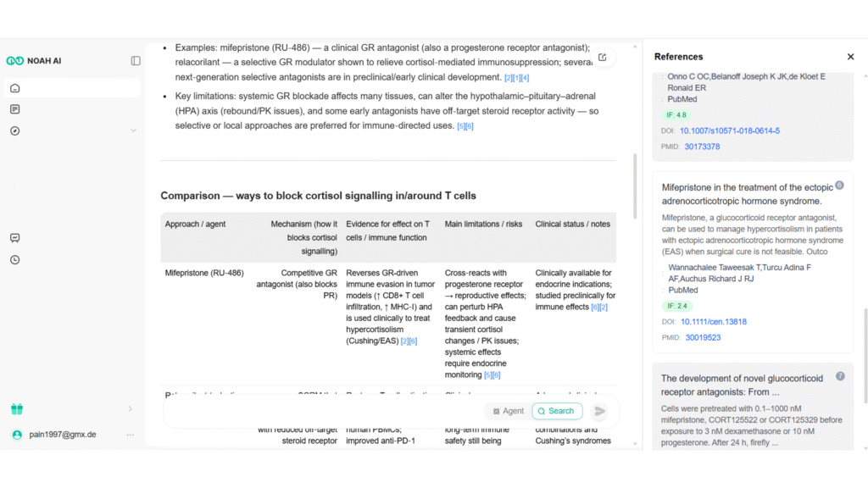This screenshot has width=868, height=488.
Task: Click the chat message input field
Action: pos(322,411)
